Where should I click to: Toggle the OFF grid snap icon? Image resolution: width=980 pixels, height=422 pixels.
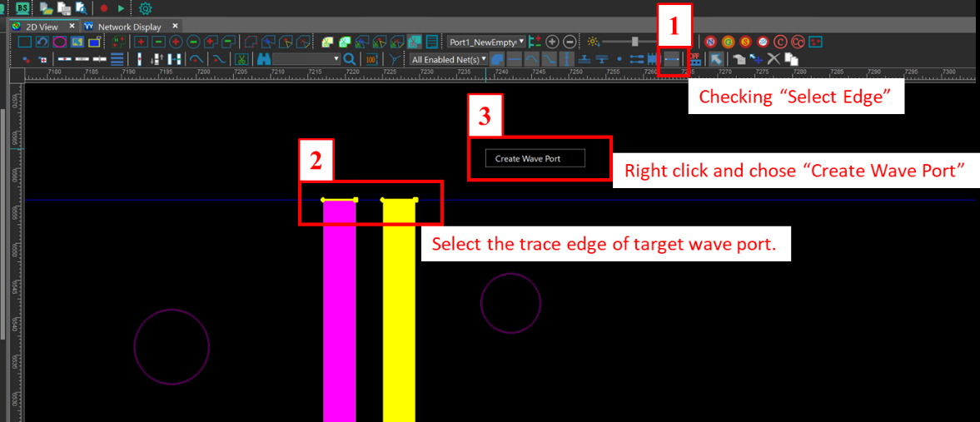[694, 59]
